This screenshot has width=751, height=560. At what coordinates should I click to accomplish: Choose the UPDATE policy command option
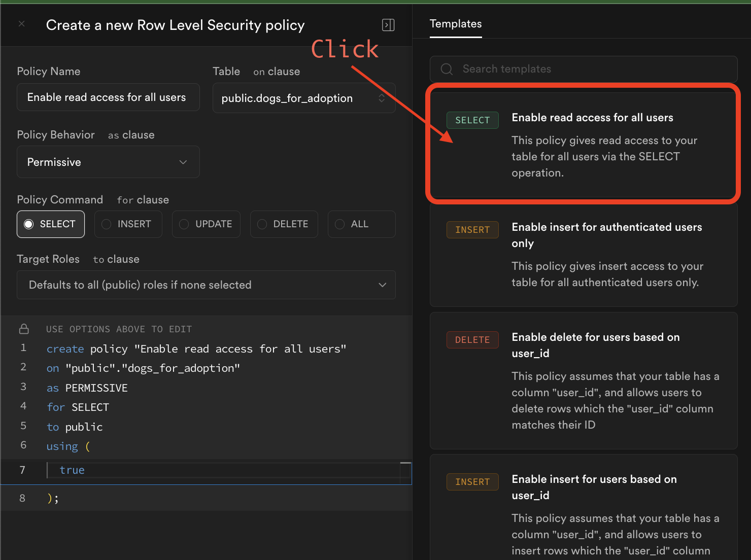206,224
